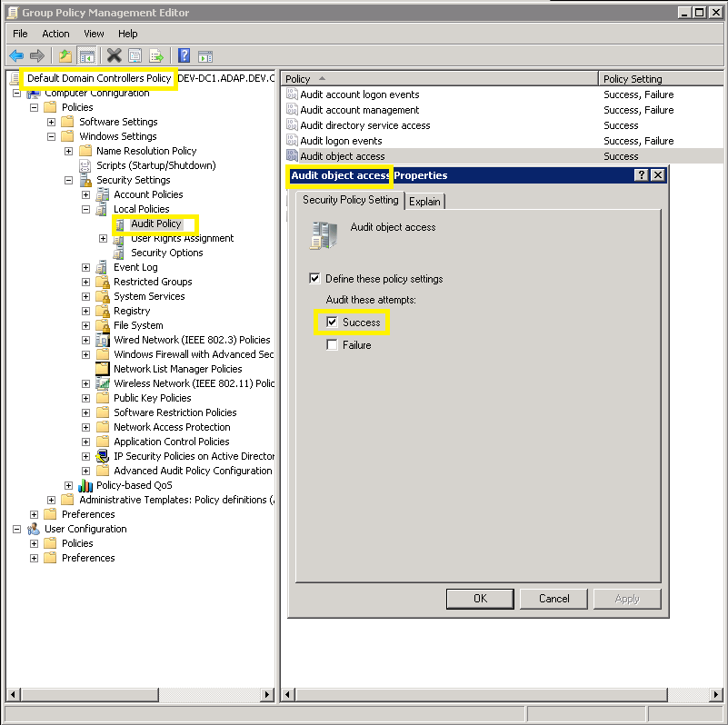Expand the Event Log node
728x725 pixels.
pyautogui.click(x=84, y=266)
